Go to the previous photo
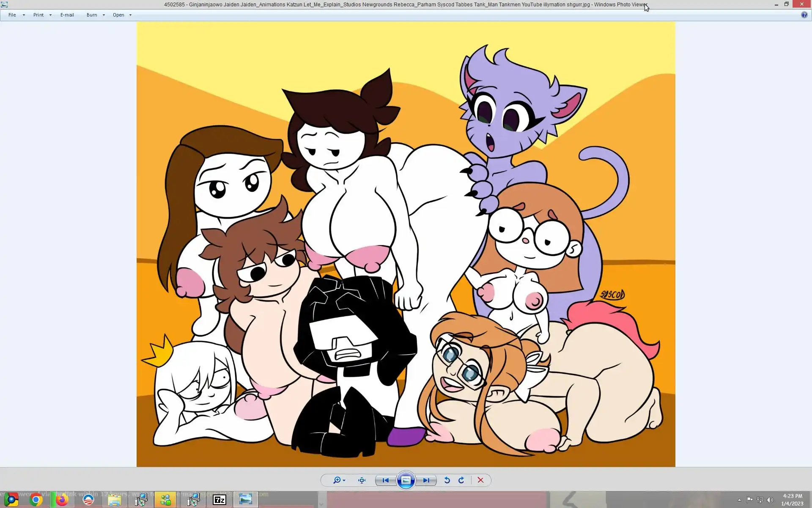This screenshot has height=508, width=812. pyautogui.click(x=385, y=480)
